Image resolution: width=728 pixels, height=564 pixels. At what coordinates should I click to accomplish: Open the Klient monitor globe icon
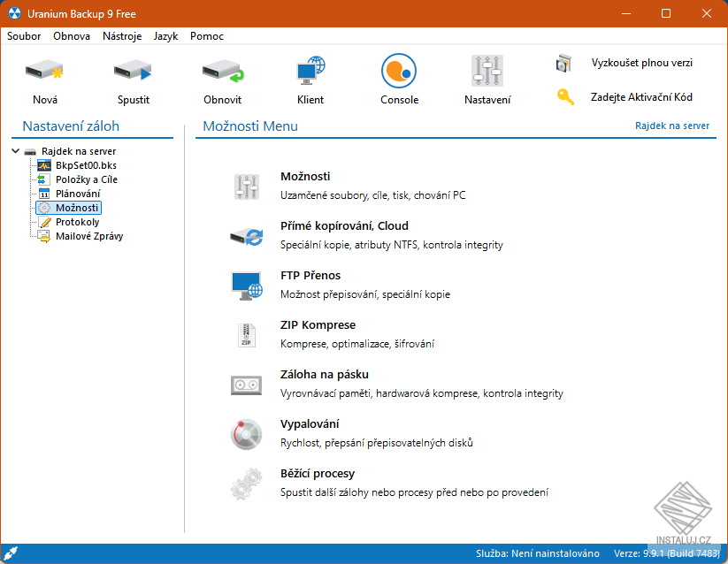(x=310, y=71)
